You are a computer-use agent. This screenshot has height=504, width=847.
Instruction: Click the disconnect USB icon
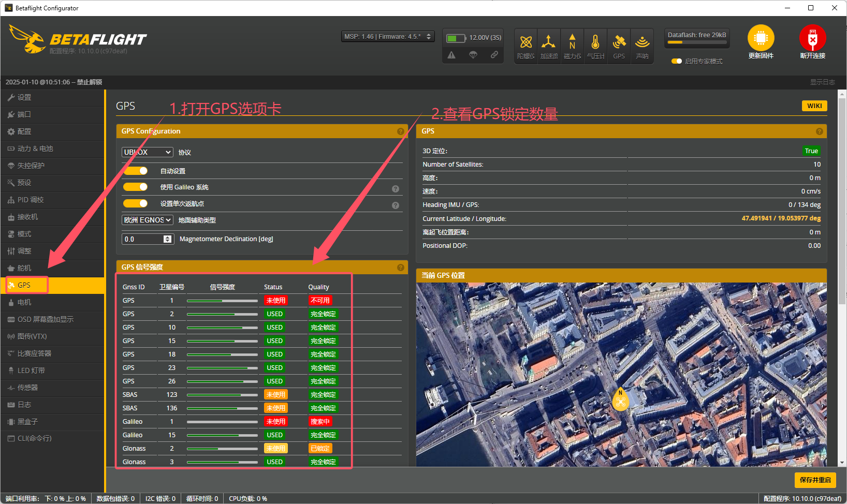[x=812, y=38]
